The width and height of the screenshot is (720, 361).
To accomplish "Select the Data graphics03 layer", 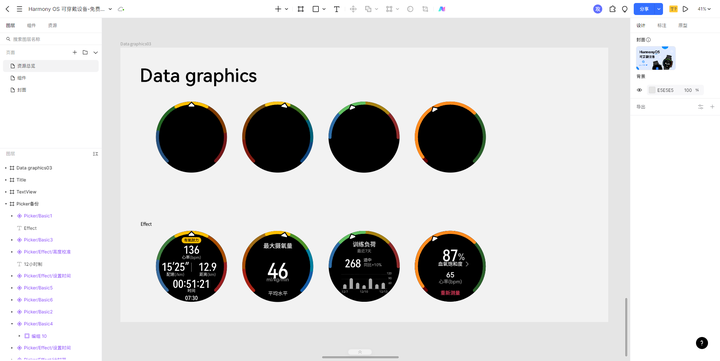I will point(34,168).
